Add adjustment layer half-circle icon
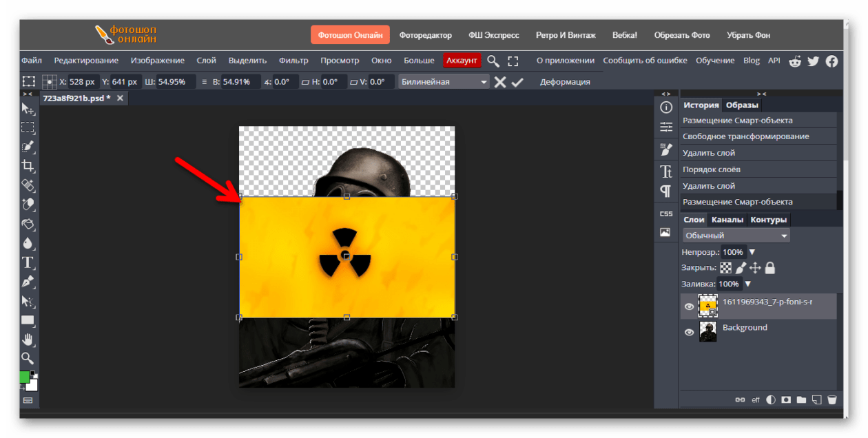 click(x=770, y=399)
